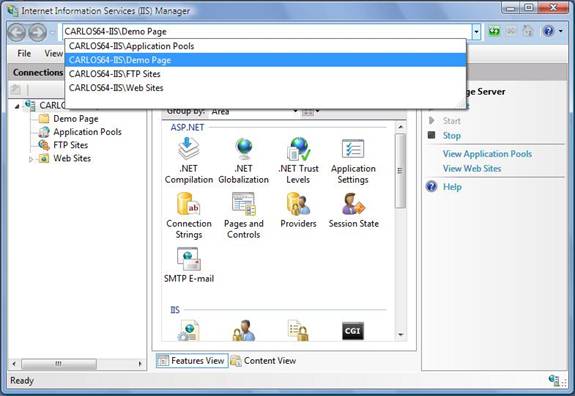Open the .NET Trust Levels feature
This screenshot has width=575, height=396.
point(299,160)
